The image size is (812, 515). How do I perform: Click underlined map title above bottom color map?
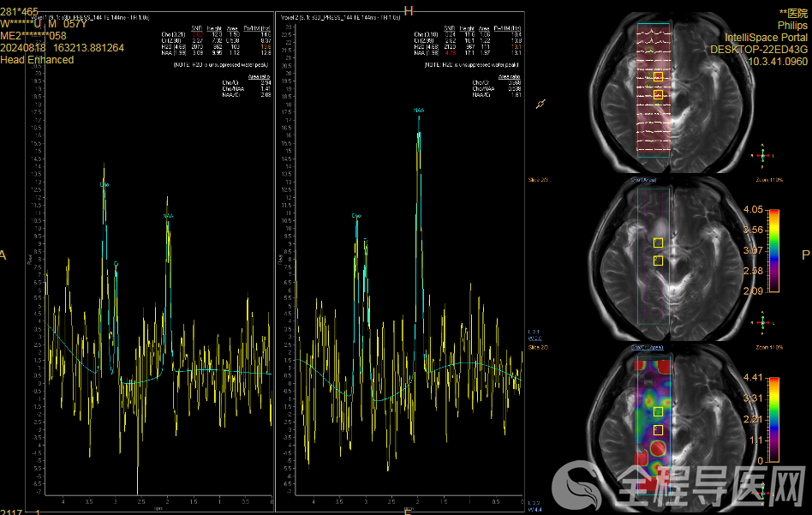(x=647, y=347)
